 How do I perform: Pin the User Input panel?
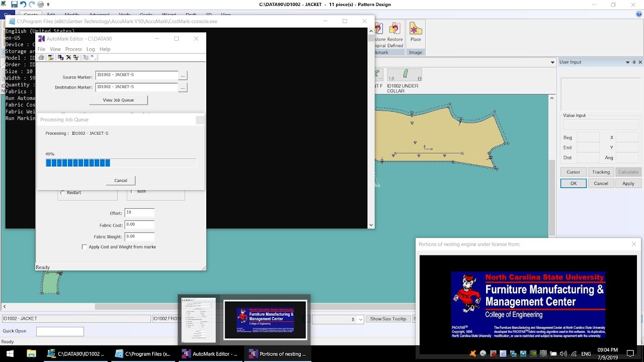pyautogui.click(x=634, y=62)
